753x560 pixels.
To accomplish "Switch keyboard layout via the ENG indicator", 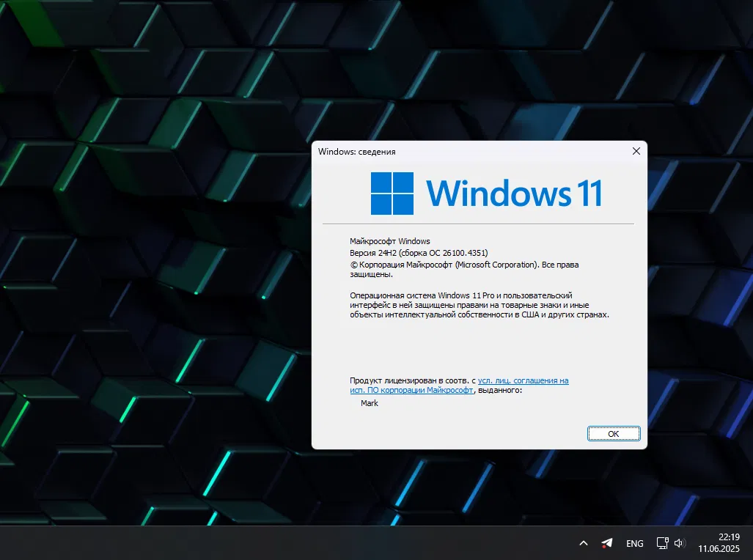I will click(x=634, y=543).
